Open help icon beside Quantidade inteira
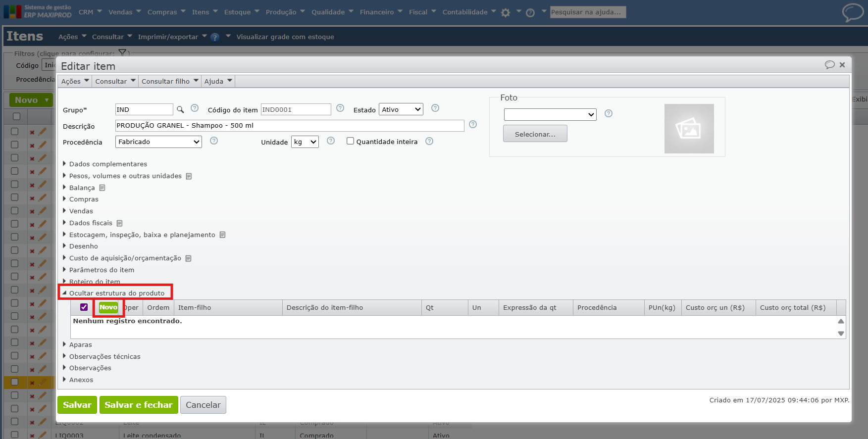 pyautogui.click(x=429, y=141)
